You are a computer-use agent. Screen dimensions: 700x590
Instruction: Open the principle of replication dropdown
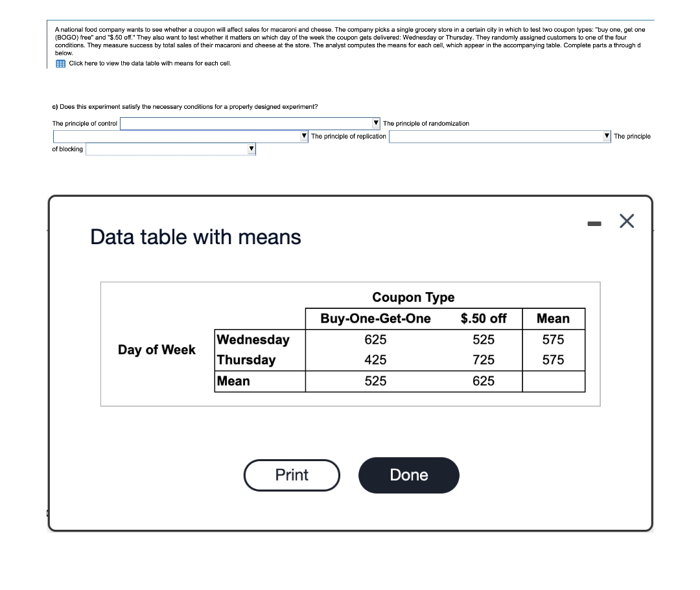click(500, 137)
